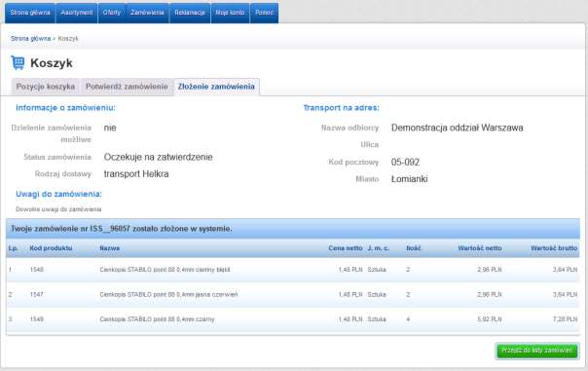588x371 pixels.
Task: Click the Ilość column header
Action: [413, 248]
